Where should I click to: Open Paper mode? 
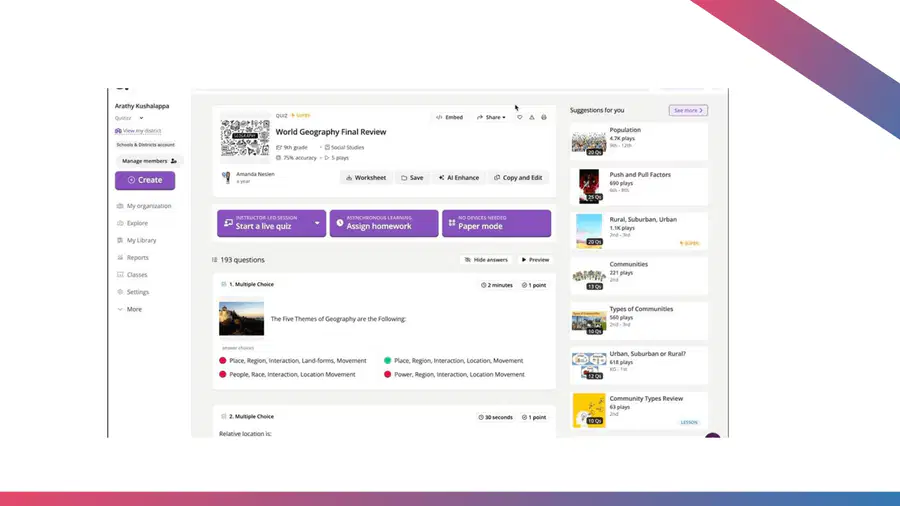tap(496, 223)
